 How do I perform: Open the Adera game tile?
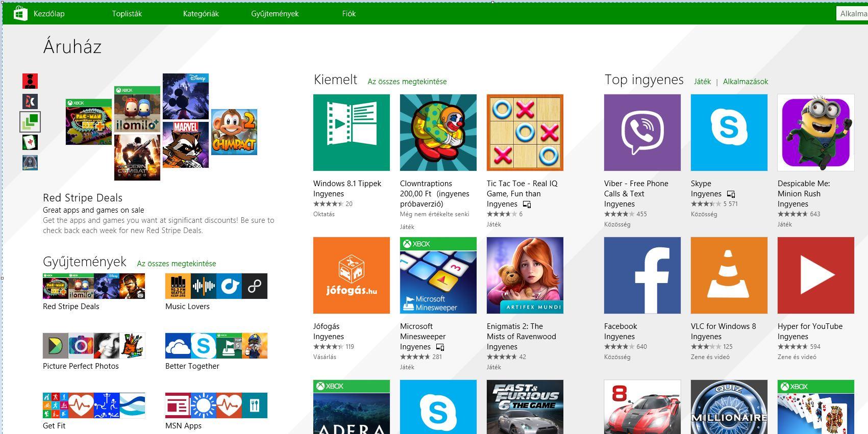pos(352,407)
